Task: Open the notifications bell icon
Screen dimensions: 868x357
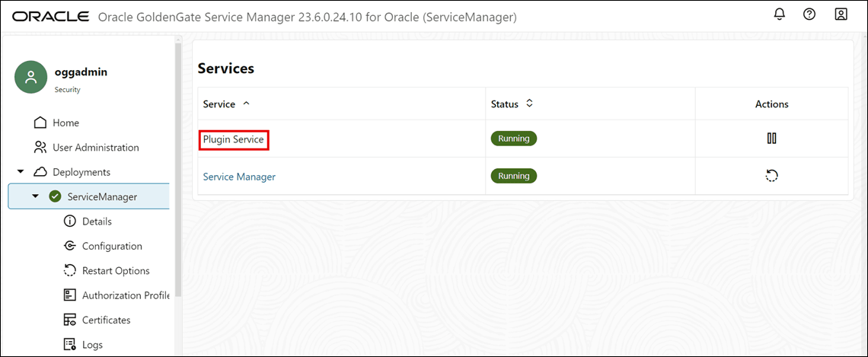Action: click(x=780, y=15)
